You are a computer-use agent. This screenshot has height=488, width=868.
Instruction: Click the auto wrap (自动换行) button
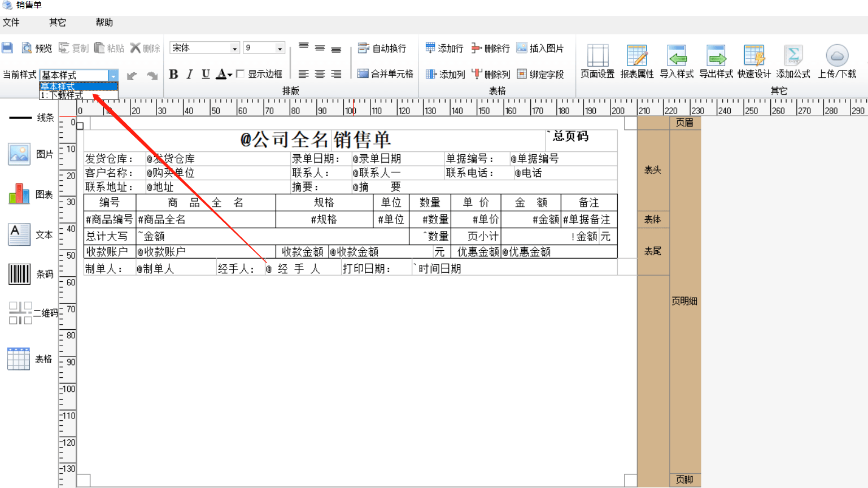coord(382,49)
